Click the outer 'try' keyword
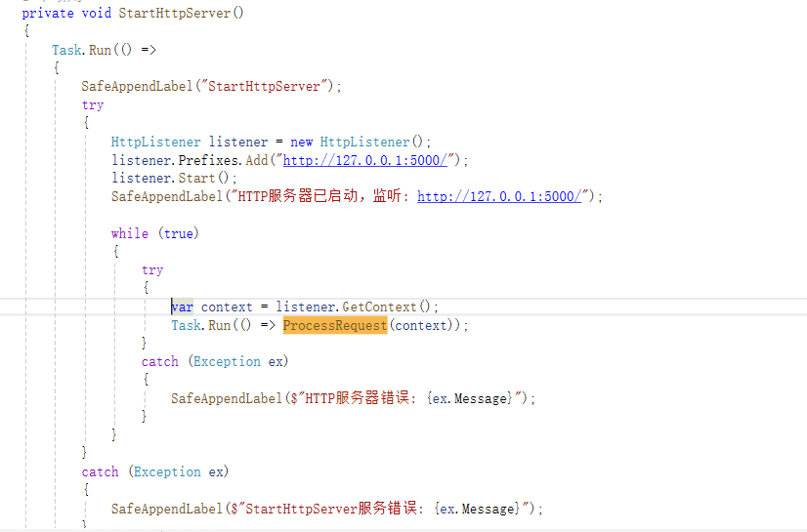The height and width of the screenshot is (532, 807). (x=93, y=104)
